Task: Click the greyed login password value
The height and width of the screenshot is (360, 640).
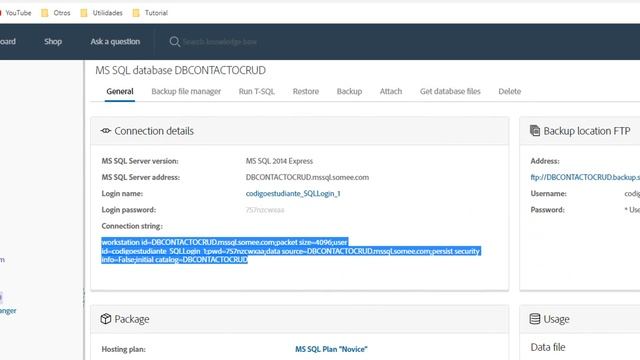Action: point(265,210)
